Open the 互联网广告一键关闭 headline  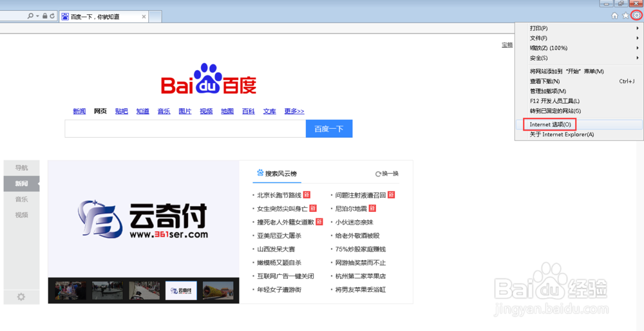point(286,276)
